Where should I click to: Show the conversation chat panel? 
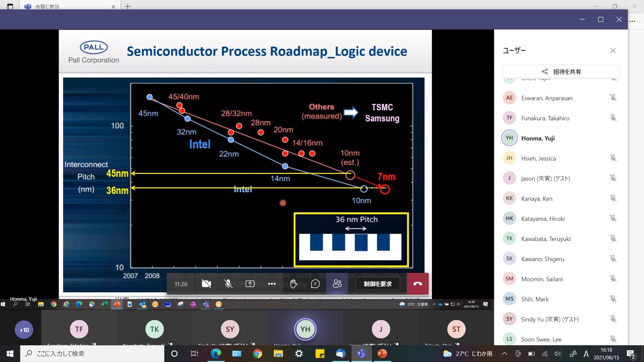pos(315,284)
